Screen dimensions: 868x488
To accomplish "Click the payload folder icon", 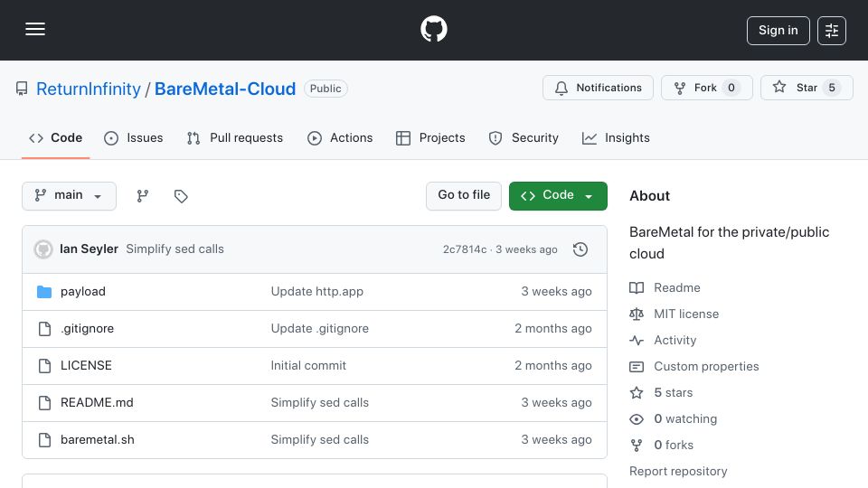I will coord(44,292).
